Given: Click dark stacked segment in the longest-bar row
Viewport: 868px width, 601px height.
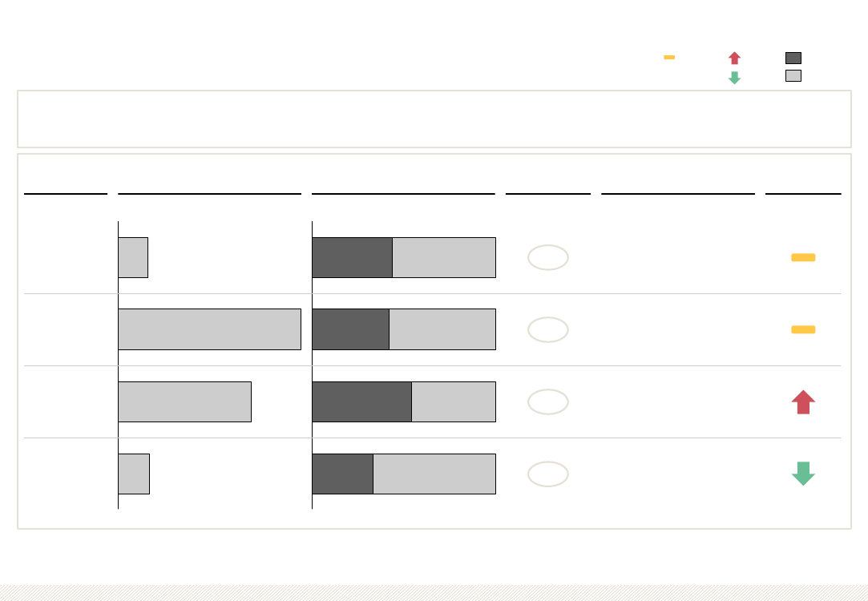Looking at the screenshot, I should coord(351,329).
